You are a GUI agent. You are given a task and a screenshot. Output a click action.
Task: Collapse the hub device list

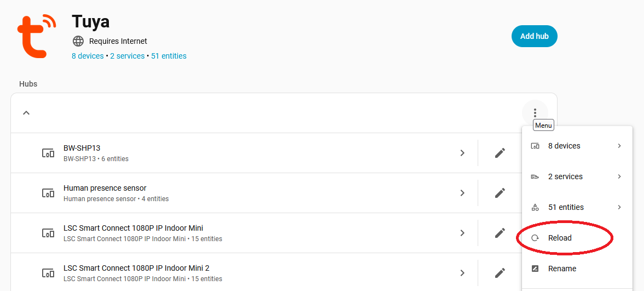[x=26, y=113]
